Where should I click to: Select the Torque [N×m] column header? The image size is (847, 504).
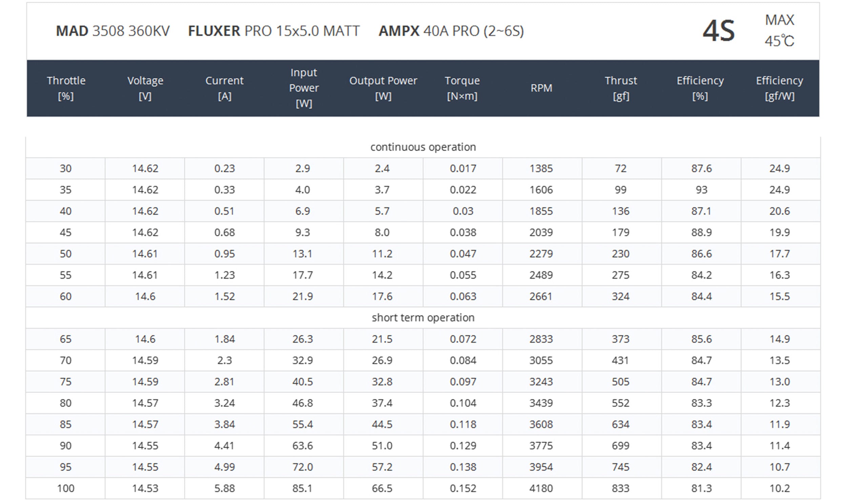point(462,88)
